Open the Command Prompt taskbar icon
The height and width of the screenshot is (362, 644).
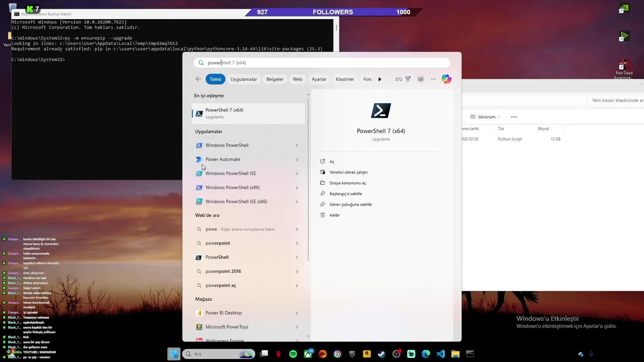point(470,354)
